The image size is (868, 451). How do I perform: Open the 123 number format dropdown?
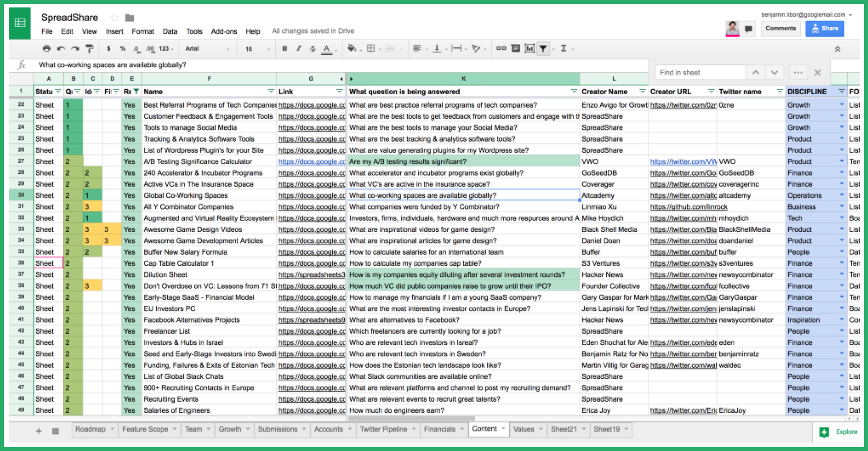tap(166, 49)
